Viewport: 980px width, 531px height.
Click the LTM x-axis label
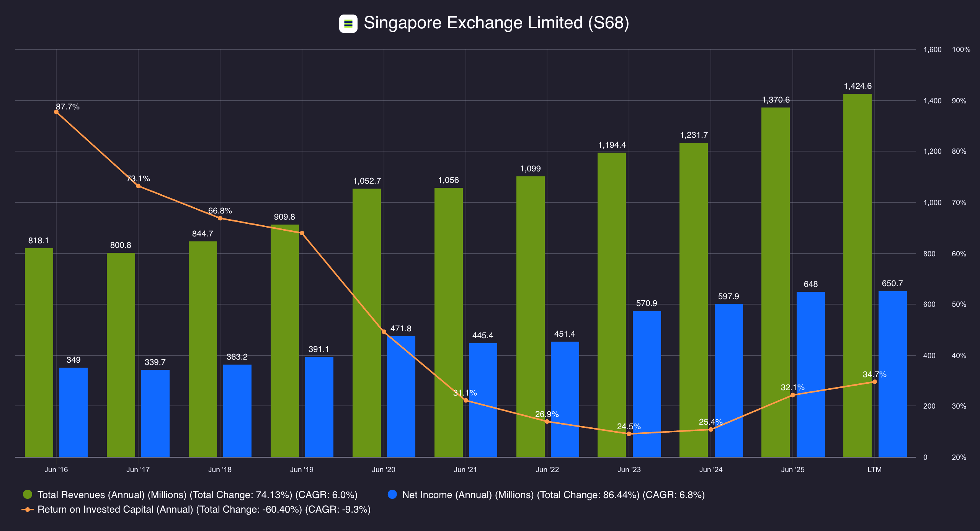coord(874,469)
